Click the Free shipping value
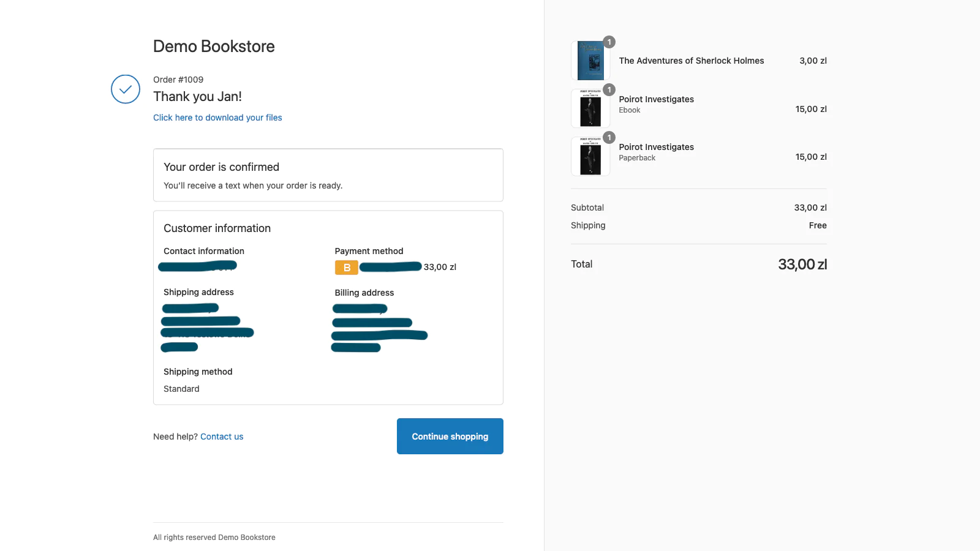Image resolution: width=980 pixels, height=551 pixels. (817, 225)
